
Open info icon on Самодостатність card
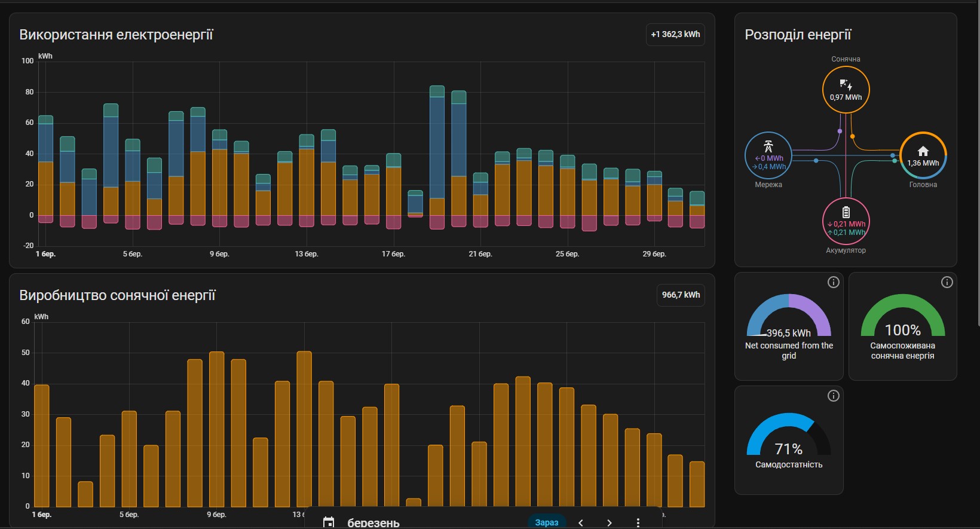click(x=833, y=396)
